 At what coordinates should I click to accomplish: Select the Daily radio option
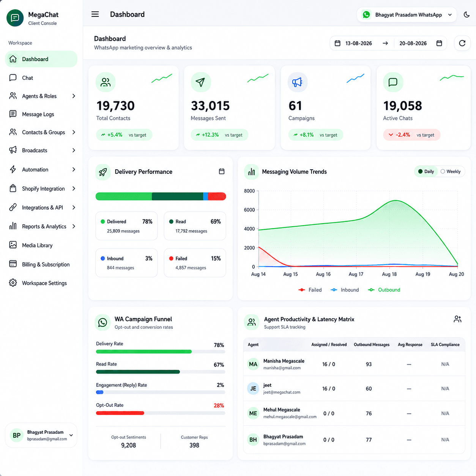(426, 172)
